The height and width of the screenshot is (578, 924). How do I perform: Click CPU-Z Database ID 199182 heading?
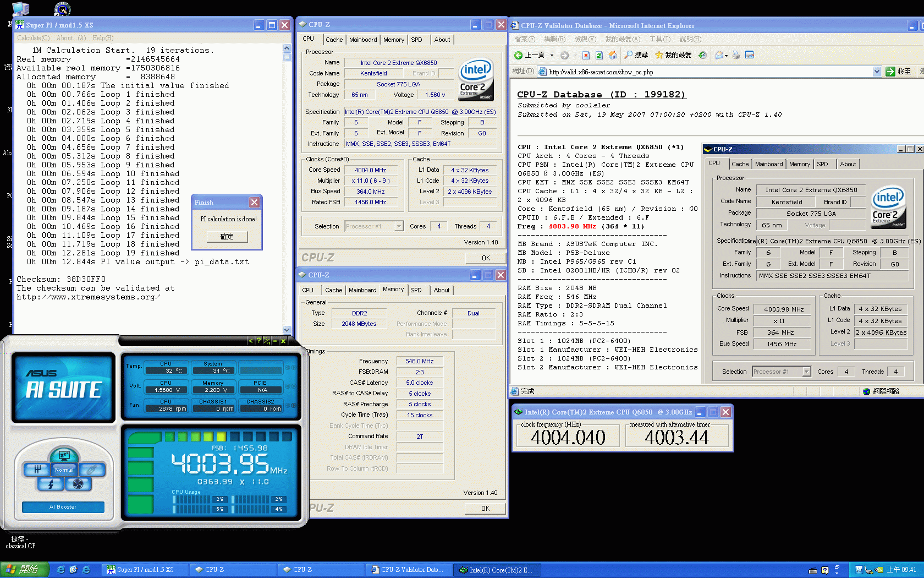pos(602,95)
